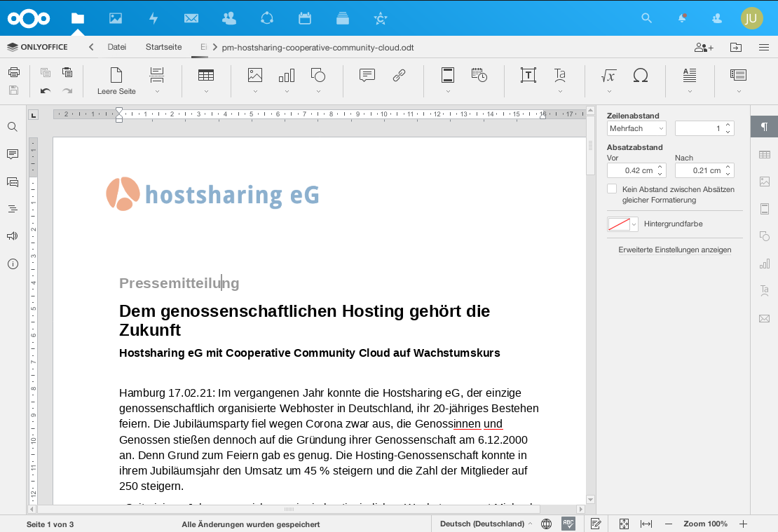Insert text box icon
The image size is (778, 532).
coord(528,75)
